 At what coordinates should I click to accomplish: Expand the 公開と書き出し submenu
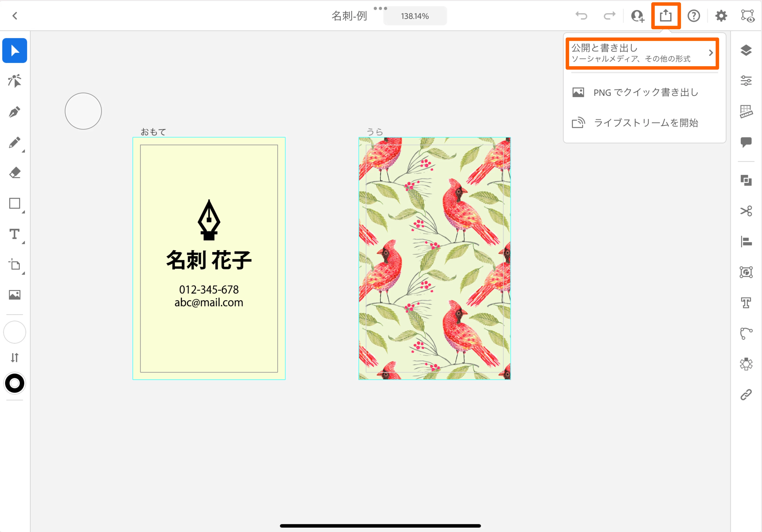pyautogui.click(x=642, y=53)
